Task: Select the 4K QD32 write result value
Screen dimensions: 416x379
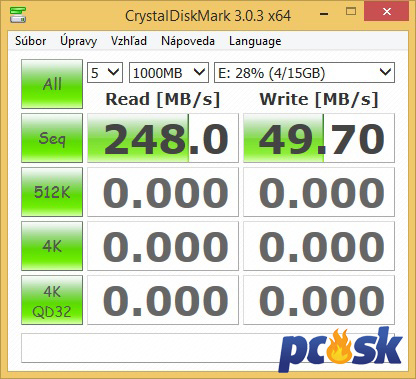Action: pyautogui.click(x=319, y=300)
